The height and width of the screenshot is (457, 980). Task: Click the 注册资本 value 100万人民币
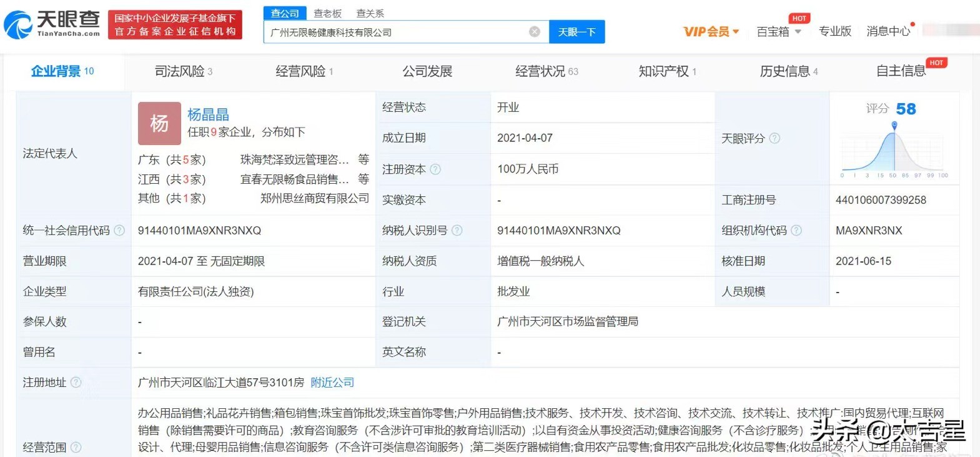tap(528, 169)
